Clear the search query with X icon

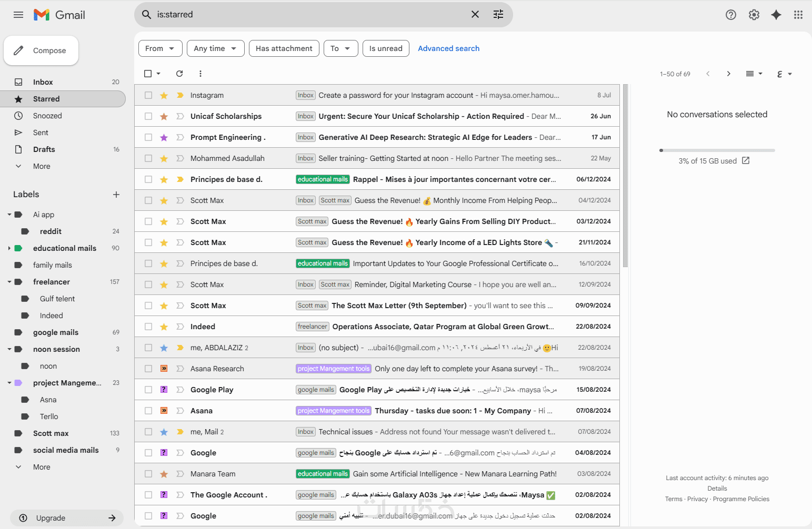[x=475, y=14]
